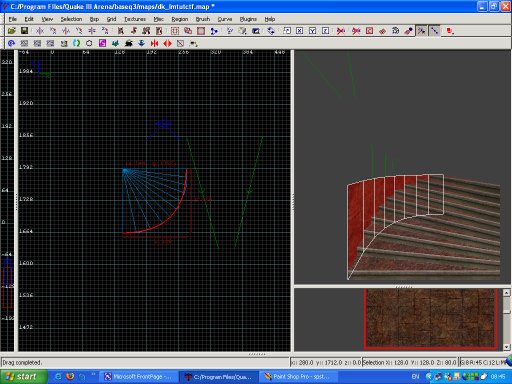This screenshot has width=512, height=384.
Task: Switch to Paint Shop Pro taskbar button
Action: [x=298, y=377]
